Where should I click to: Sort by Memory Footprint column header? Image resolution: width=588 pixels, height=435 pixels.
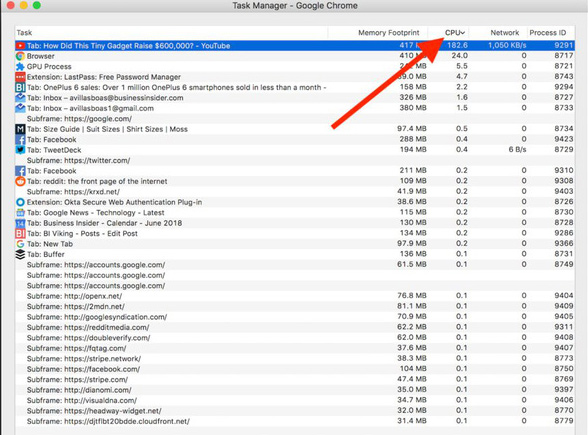[x=378, y=33]
